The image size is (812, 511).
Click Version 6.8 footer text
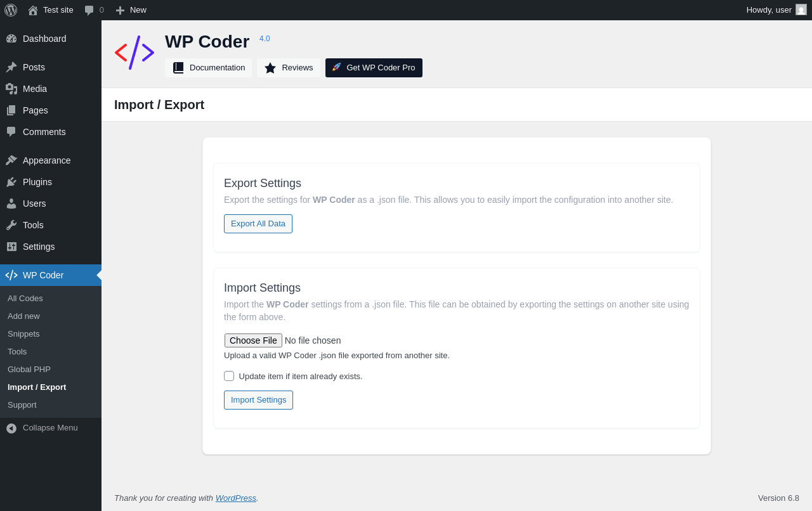click(778, 498)
